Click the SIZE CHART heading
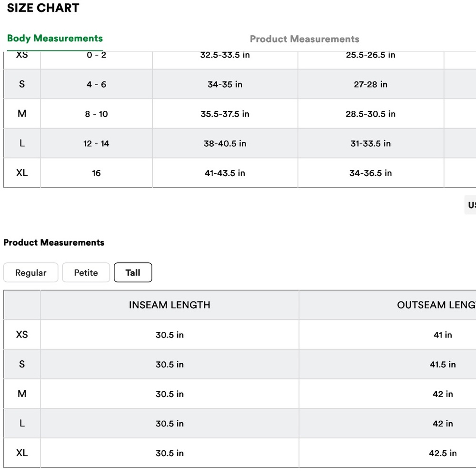The image size is (476, 476). click(43, 8)
